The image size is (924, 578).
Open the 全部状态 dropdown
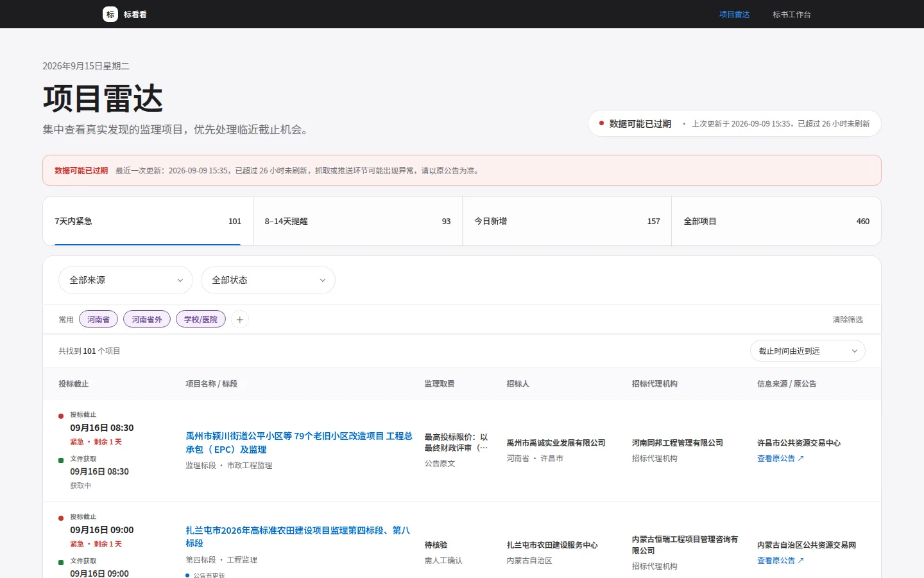pos(268,280)
